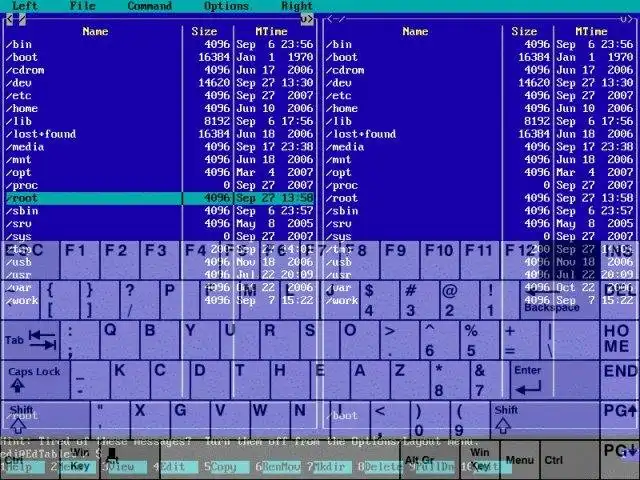This screenshot has height=480, width=640.
Task: Tap the F10 key on keyboard overlay
Action: [440, 260]
